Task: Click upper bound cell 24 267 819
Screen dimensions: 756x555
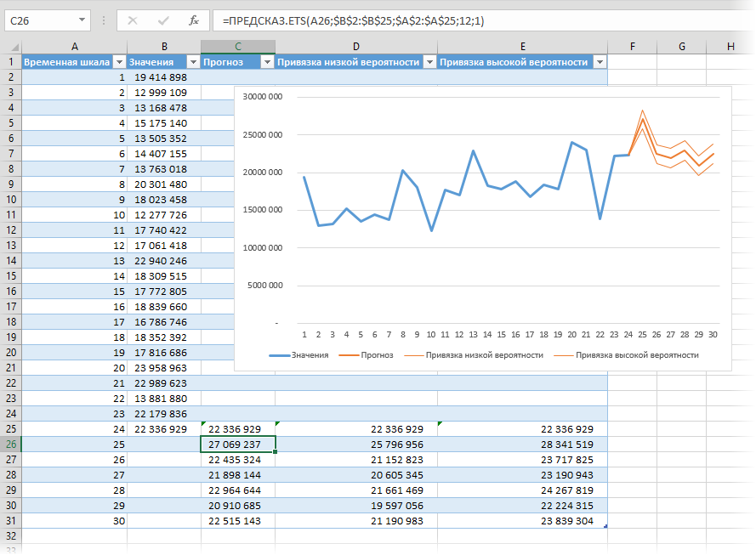Action: [x=523, y=490]
